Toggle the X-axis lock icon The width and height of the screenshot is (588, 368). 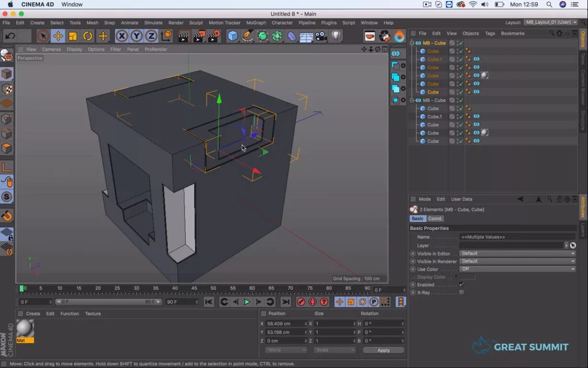coord(122,36)
